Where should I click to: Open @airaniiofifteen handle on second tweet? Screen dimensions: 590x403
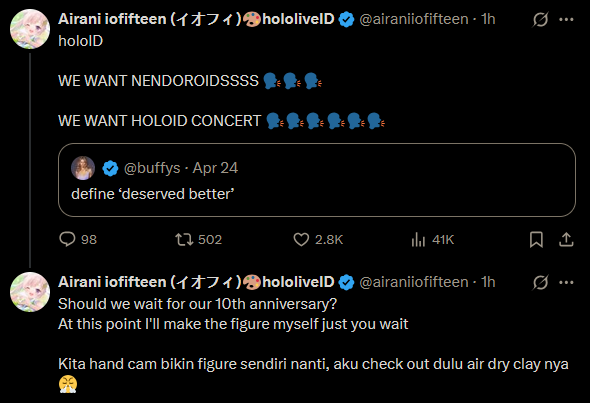click(414, 282)
